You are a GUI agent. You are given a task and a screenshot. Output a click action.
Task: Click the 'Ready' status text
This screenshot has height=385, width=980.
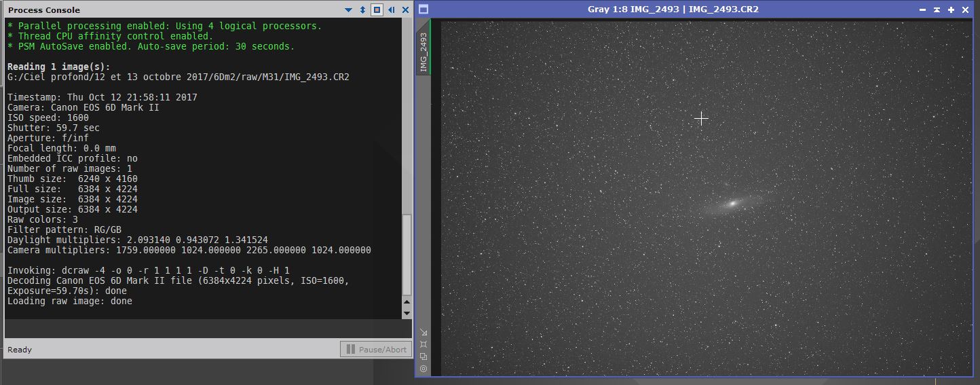(x=20, y=350)
